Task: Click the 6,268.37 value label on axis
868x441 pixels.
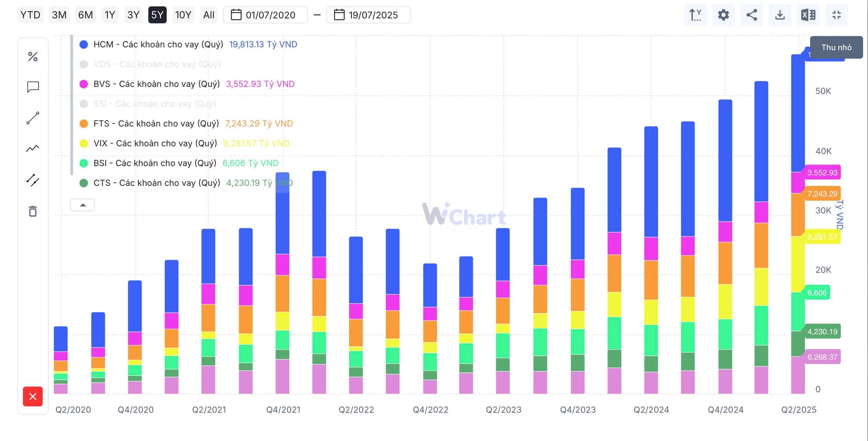Action: (822, 357)
